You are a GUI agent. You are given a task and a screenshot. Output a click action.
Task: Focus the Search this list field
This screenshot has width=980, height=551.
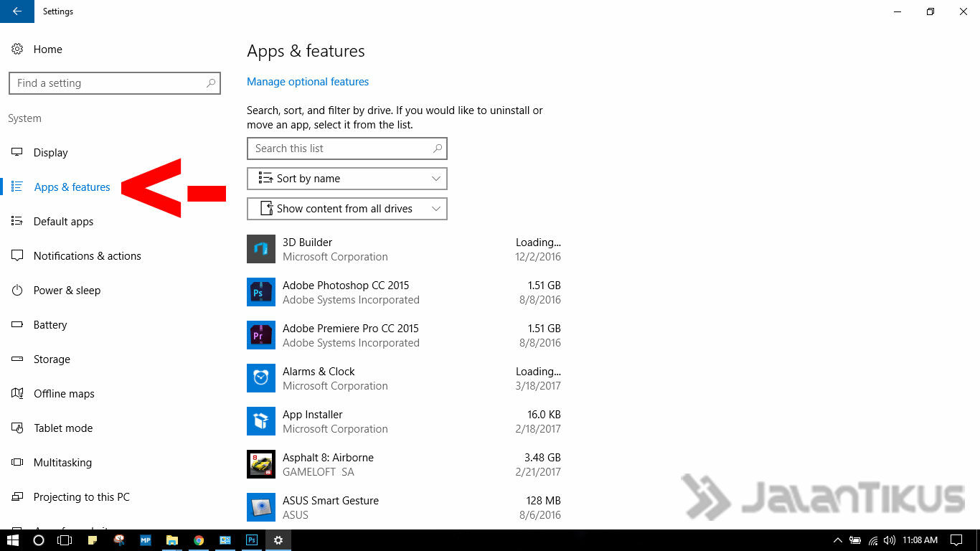pyautogui.click(x=347, y=149)
